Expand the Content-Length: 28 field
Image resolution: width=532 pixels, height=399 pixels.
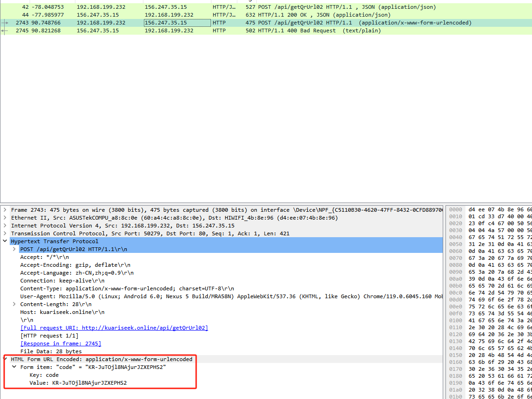pyautogui.click(x=14, y=304)
